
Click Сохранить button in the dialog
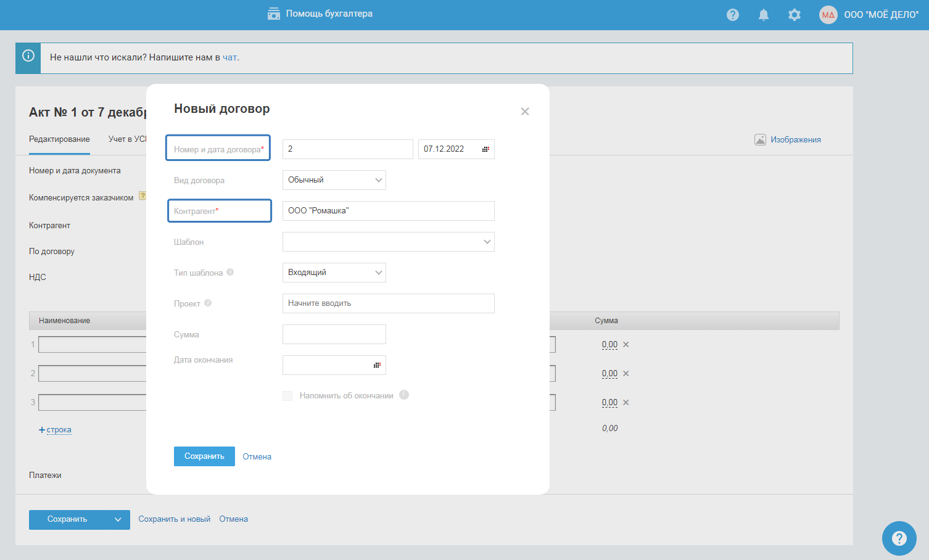204,456
